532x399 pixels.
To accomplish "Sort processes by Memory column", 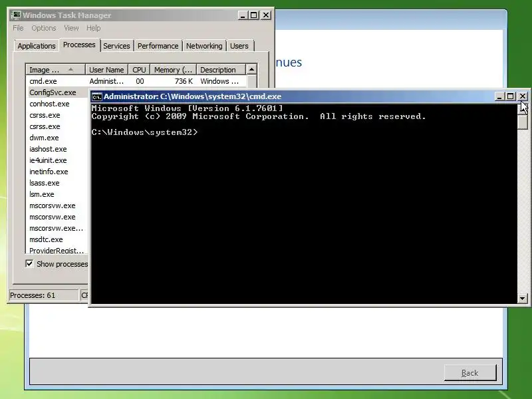I will click(174, 70).
